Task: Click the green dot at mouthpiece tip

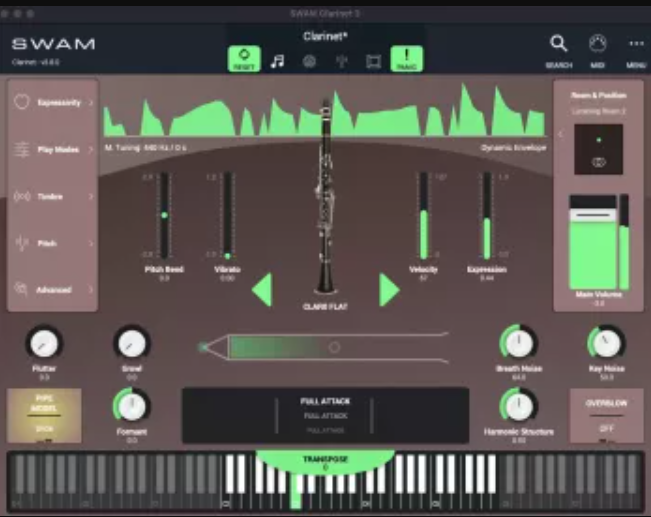Action: (x=203, y=347)
